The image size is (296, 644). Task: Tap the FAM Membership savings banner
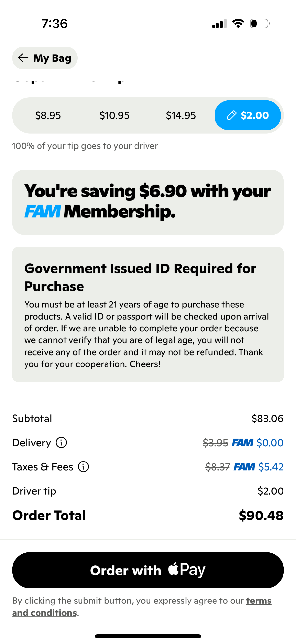tap(148, 202)
